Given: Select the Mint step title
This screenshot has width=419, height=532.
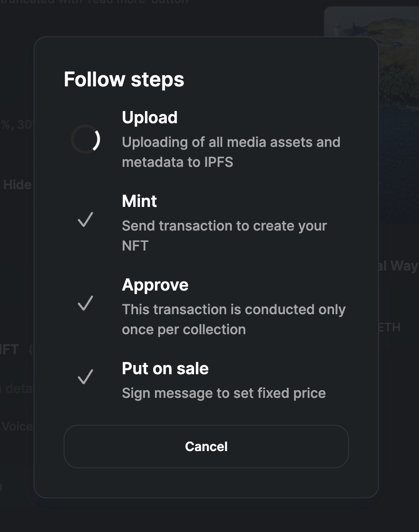Looking at the screenshot, I should pos(140,201).
